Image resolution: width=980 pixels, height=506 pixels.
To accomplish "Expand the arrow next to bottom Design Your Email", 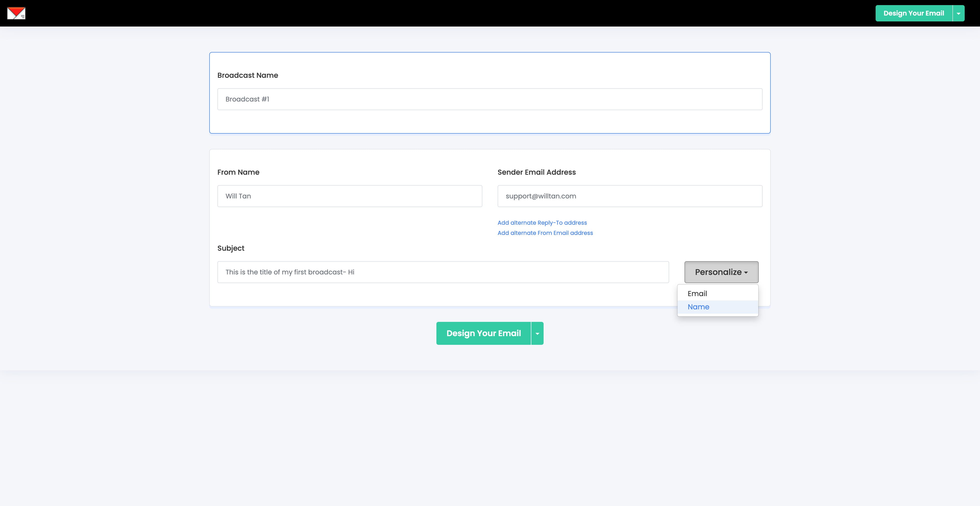I will click(x=537, y=333).
